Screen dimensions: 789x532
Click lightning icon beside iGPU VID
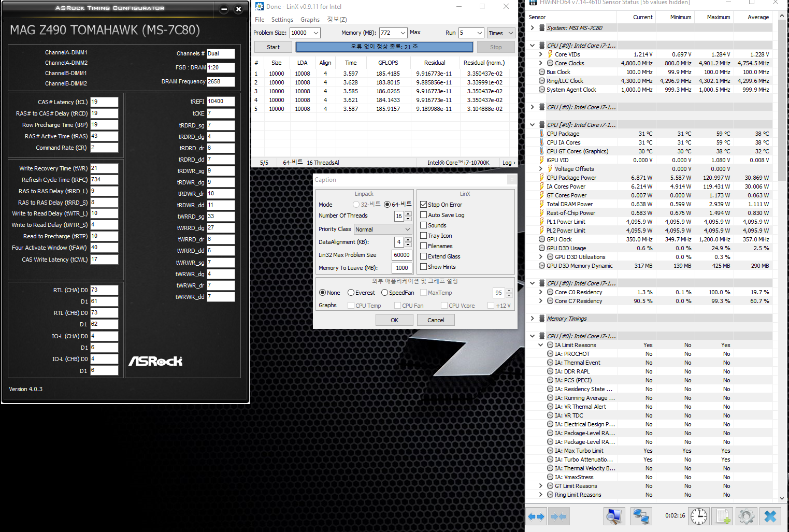[x=542, y=160]
